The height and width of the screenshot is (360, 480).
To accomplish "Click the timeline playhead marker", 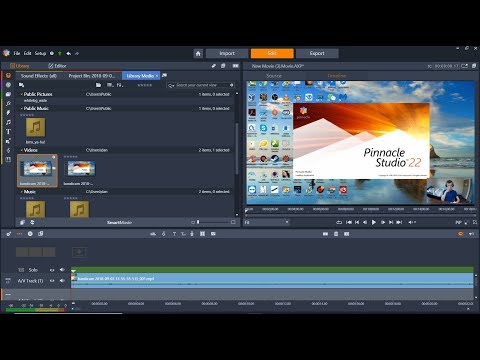I will coord(73,270).
